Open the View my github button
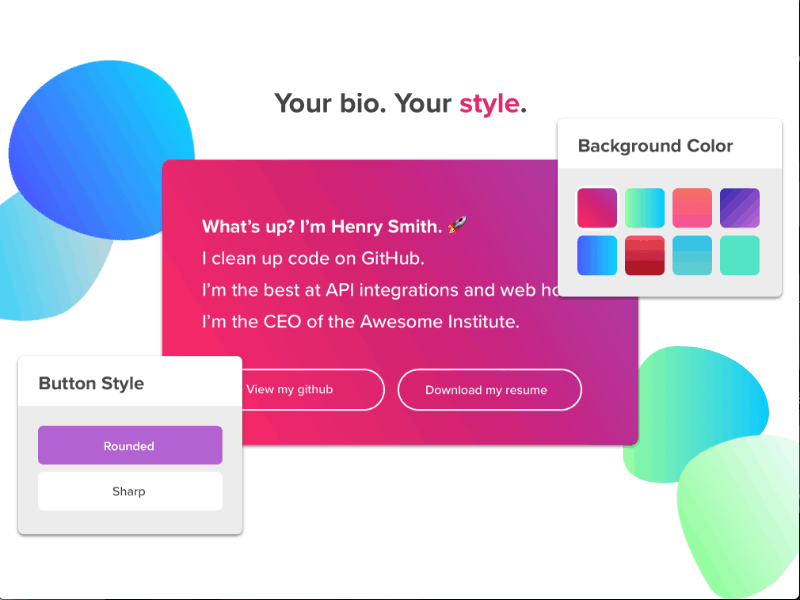 313,390
